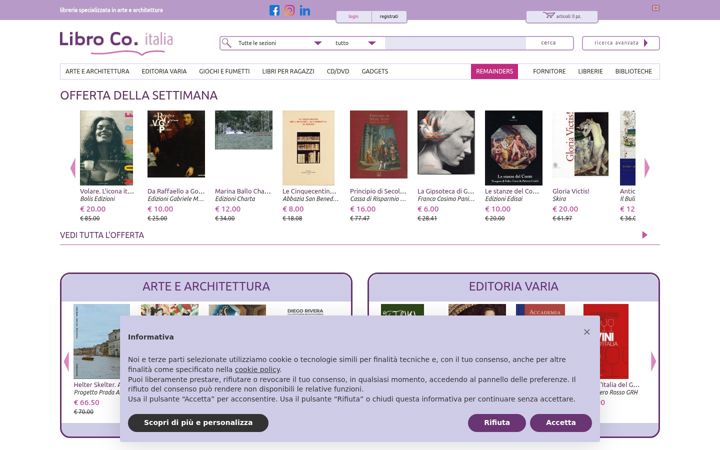
Task: Open the Volare. L'icona book cover
Action: [x=107, y=147]
